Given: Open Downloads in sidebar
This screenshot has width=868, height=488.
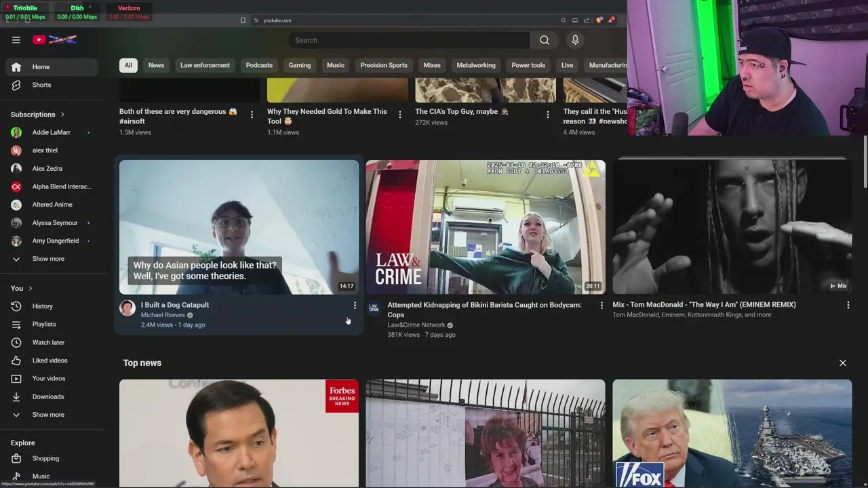Looking at the screenshot, I should 52,396.
